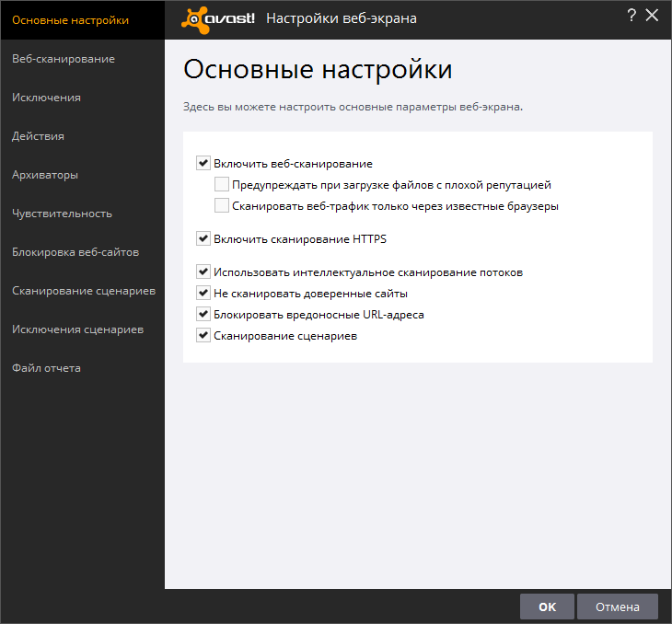The height and width of the screenshot is (624, 672).
Task: Click the description text 'Здесь вы можете настроить…'
Action: pyautogui.click(x=353, y=107)
